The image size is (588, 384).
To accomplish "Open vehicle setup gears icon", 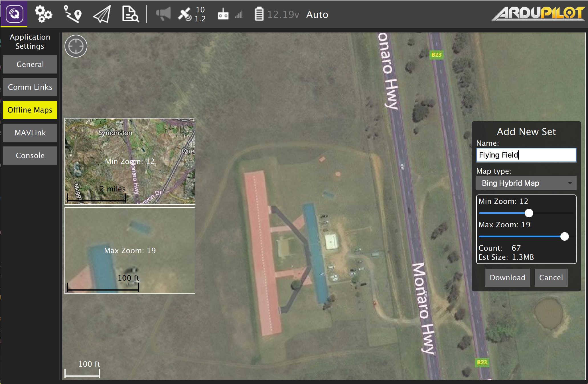I will (43, 14).
